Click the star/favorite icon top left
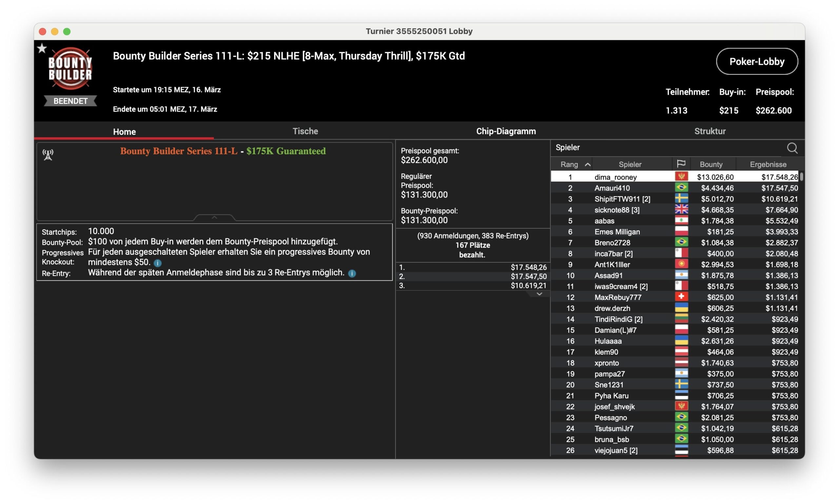The image size is (839, 504). pos(41,47)
